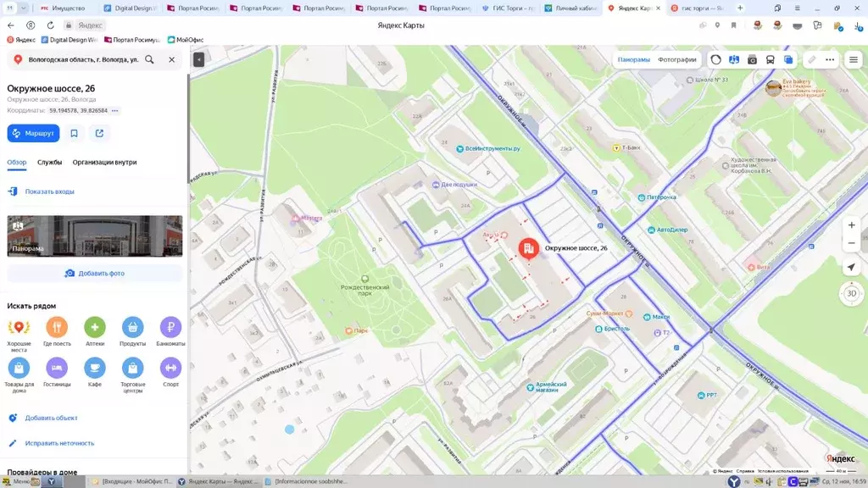This screenshot has height=488, width=868.
Task: Click the Исправить неточность link
Action: click(x=59, y=443)
